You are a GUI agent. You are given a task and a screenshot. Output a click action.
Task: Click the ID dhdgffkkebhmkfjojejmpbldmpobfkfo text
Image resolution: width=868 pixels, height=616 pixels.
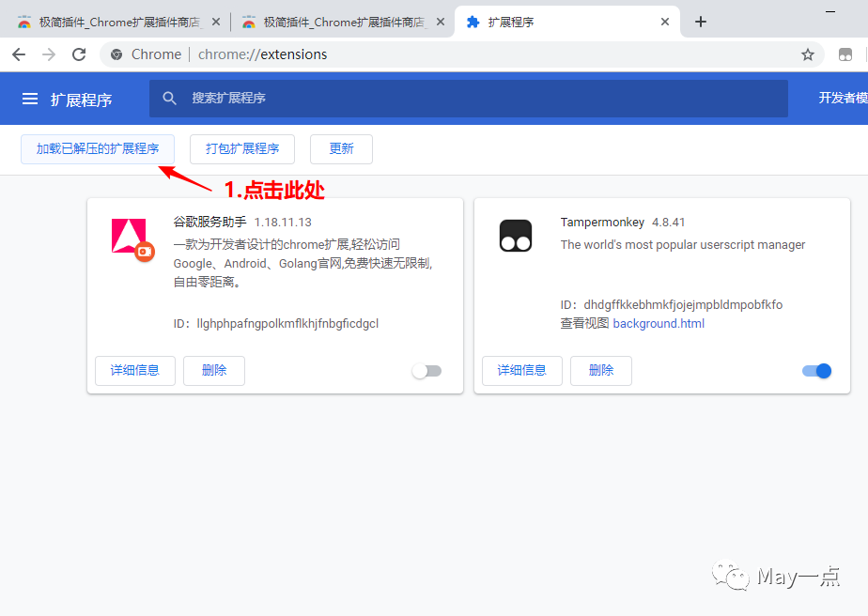(x=672, y=305)
